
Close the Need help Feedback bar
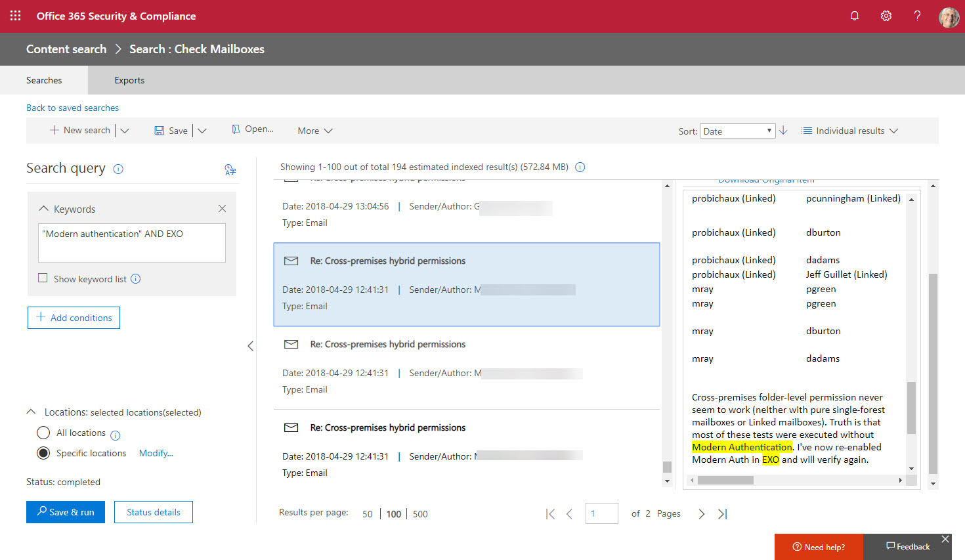pyautogui.click(x=945, y=539)
